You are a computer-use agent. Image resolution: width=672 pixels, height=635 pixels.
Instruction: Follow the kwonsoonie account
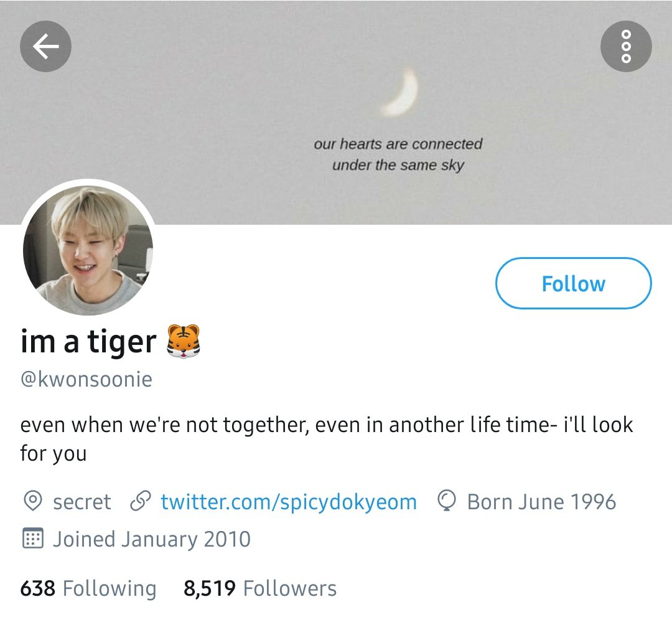(574, 283)
